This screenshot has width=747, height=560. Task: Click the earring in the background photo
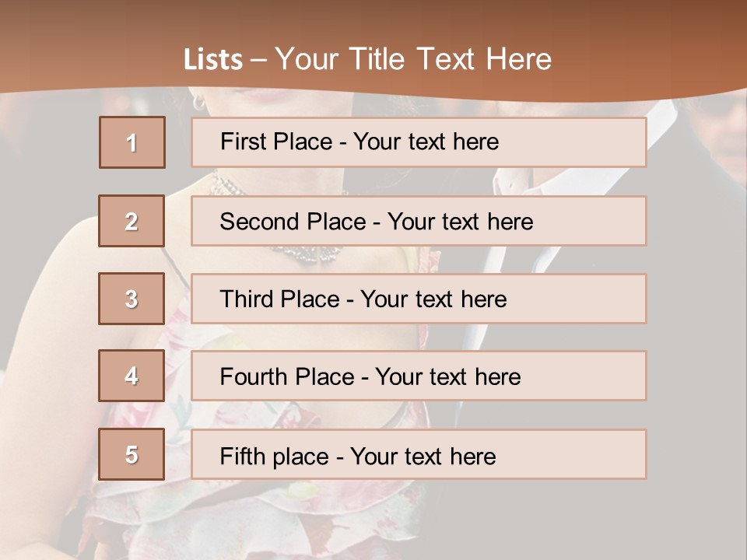[199, 102]
